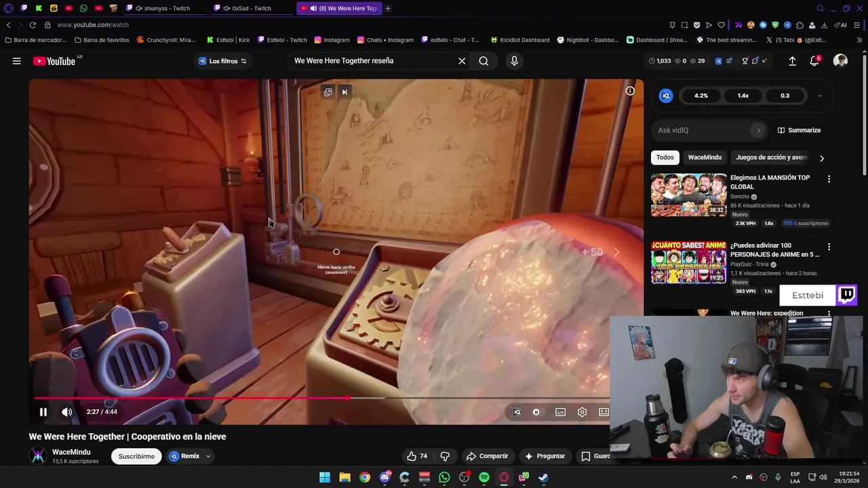Switch player to theater mode
Viewport: 868px width, 488px height.
(x=604, y=412)
